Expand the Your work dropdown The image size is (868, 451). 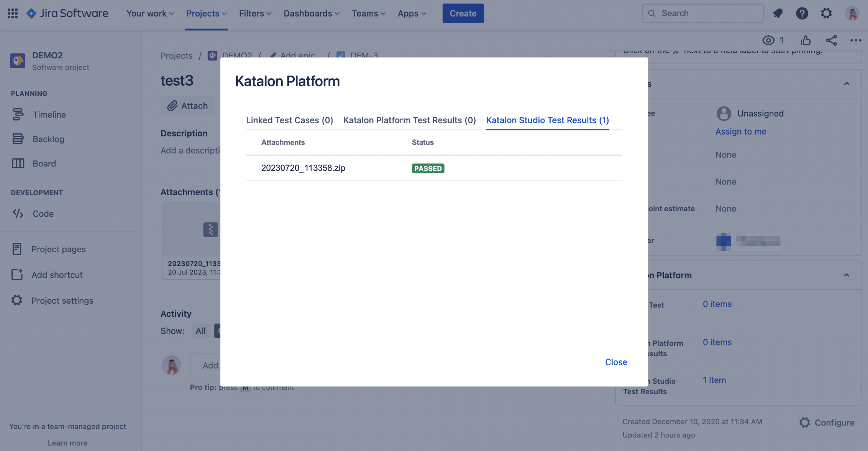click(150, 14)
